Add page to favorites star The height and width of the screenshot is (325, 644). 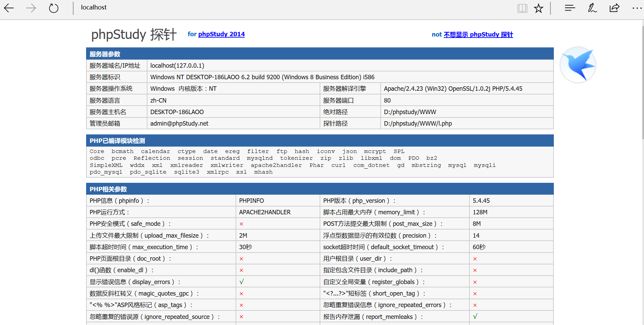pyautogui.click(x=539, y=8)
